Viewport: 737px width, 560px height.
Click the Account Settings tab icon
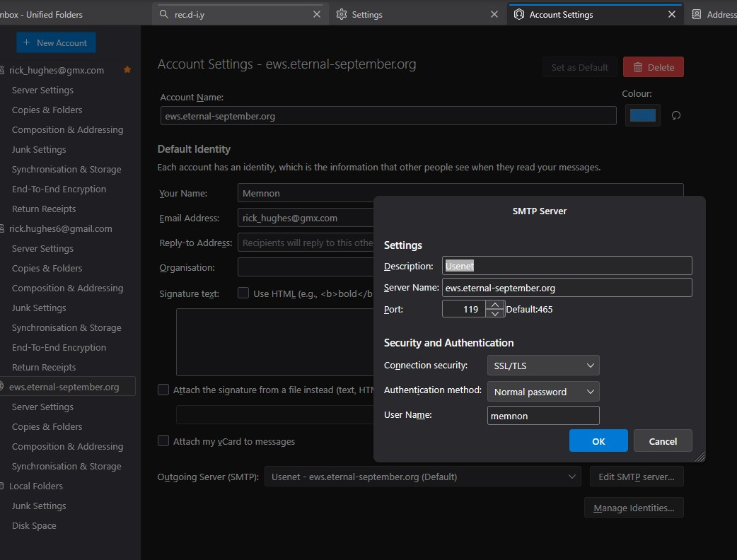pyautogui.click(x=519, y=14)
